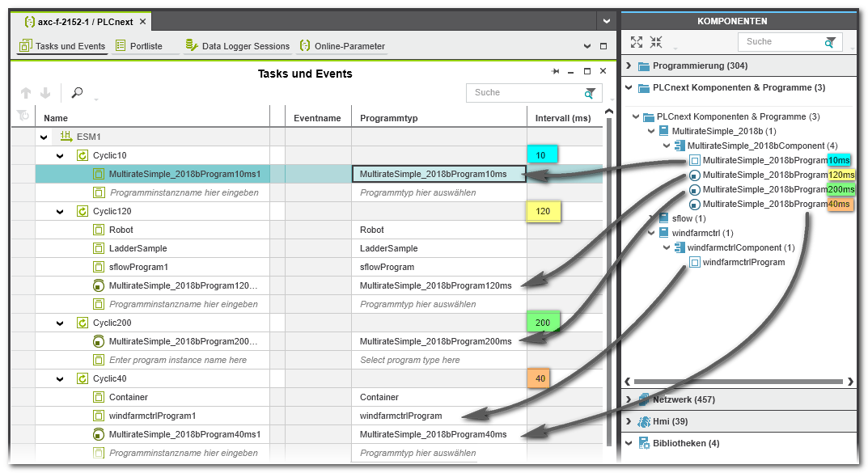
Task: Click the Cyclic120 task icon
Action: pos(83,211)
